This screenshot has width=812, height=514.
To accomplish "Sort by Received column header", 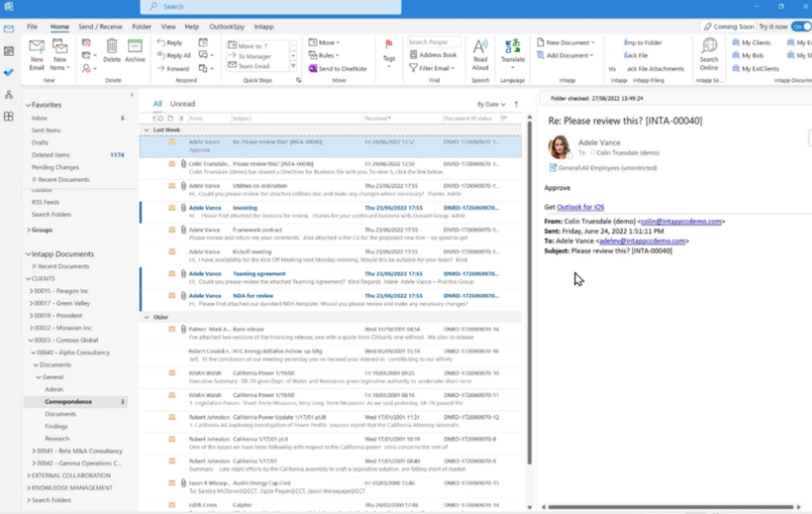I will [402, 119].
